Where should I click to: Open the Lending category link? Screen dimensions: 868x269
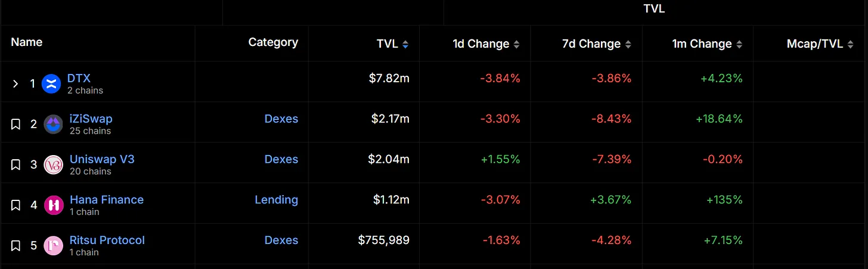pyautogui.click(x=276, y=200)
